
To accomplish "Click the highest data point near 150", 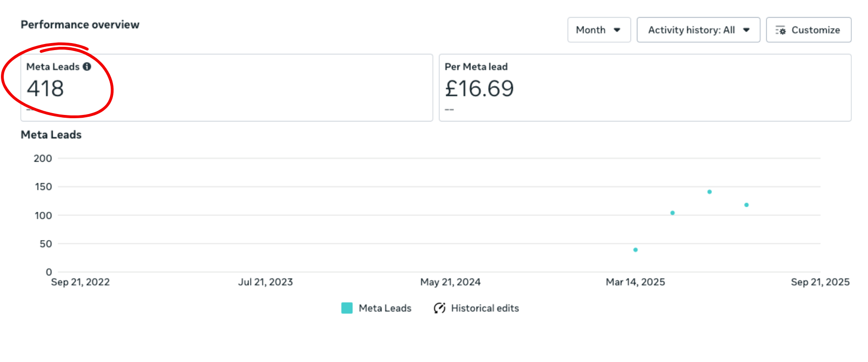I will [x=710, y=192].
